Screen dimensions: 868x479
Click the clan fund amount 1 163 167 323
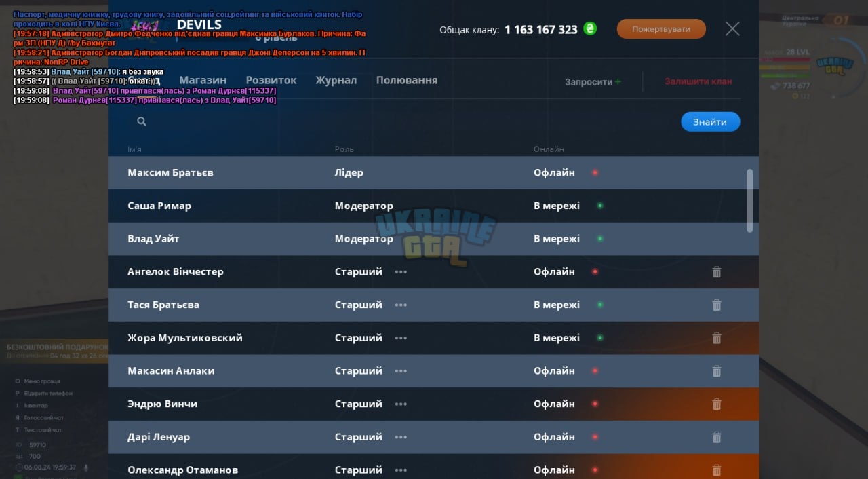[541, 29]
